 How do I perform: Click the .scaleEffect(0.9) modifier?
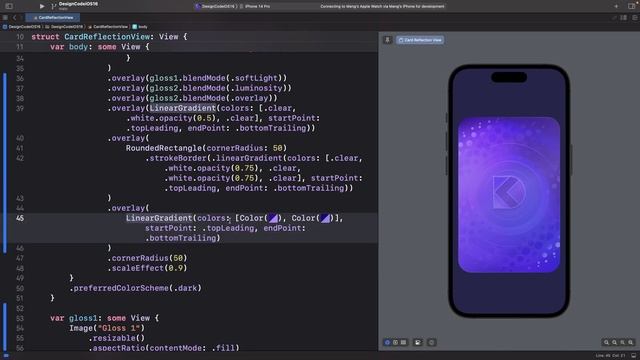[x=147, y=268]
